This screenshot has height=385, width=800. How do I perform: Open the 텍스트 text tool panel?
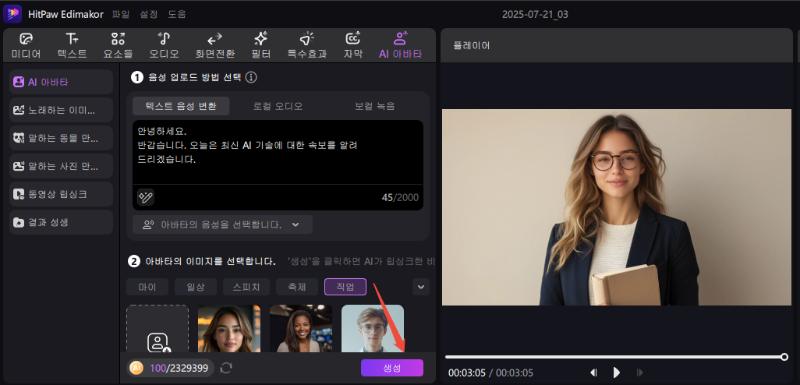click(x=72, y=46)
